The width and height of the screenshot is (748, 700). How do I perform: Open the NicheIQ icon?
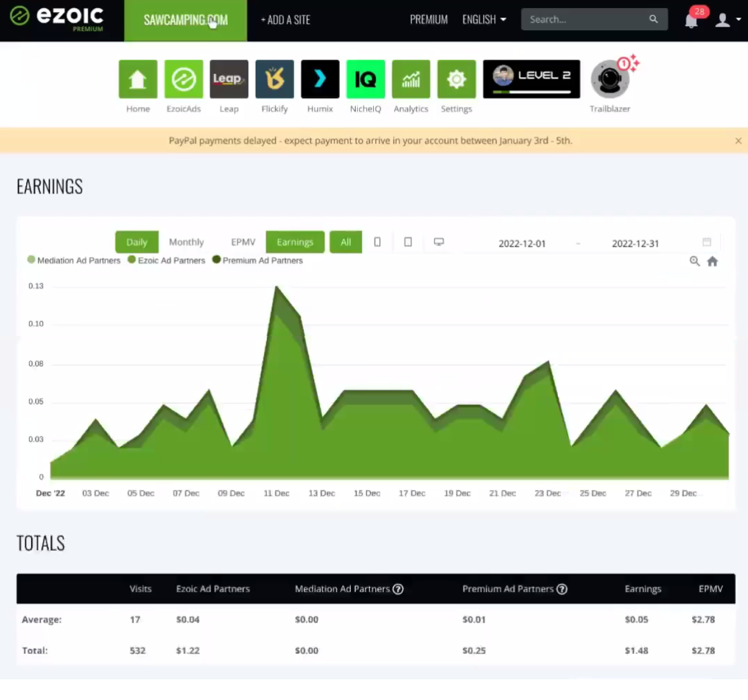[x=365, y=79]
